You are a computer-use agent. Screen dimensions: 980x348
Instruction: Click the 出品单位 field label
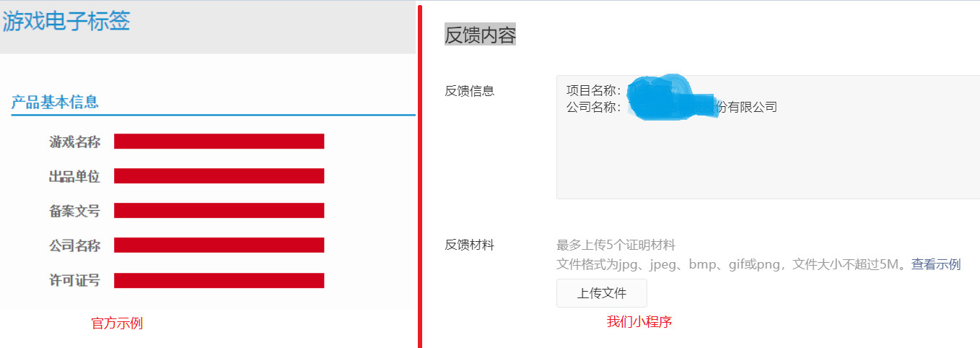(x=74, y=176)
